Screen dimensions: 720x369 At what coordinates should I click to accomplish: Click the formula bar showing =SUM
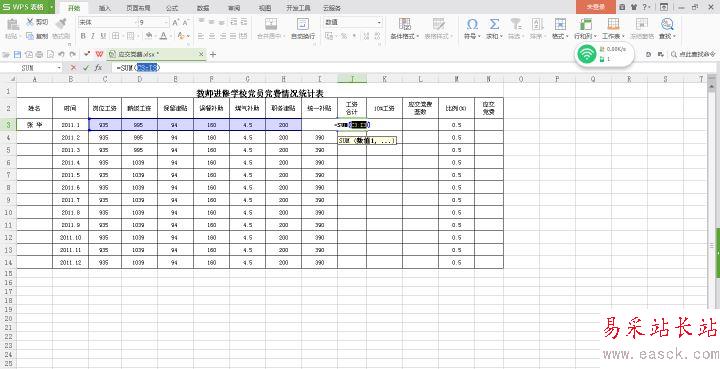point(413,67)
